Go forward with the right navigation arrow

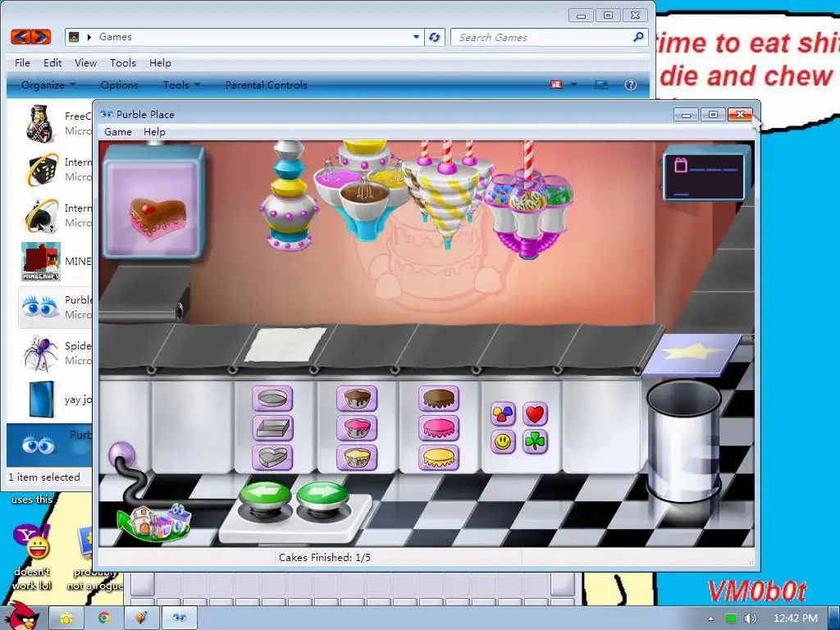pos(41,37)
